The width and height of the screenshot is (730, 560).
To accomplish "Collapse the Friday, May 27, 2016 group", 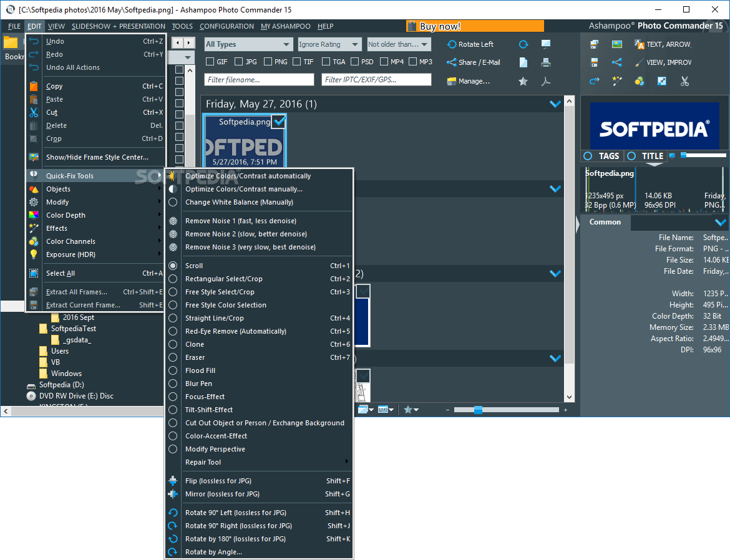I will pyautogui.click(x=555, y=104).
